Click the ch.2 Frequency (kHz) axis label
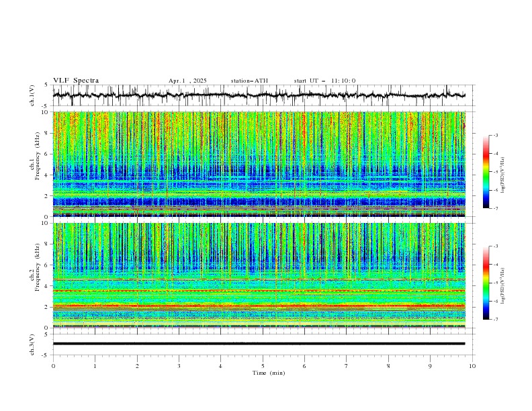532x411 pixels. [35, 267]
